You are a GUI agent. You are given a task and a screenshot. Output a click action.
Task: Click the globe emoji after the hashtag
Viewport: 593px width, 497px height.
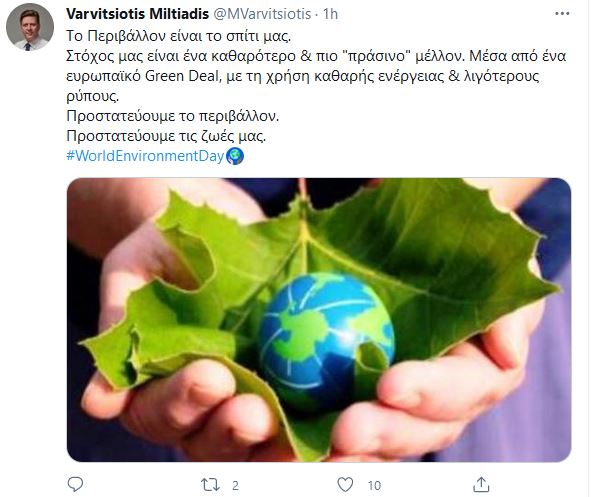coord(235,156)
